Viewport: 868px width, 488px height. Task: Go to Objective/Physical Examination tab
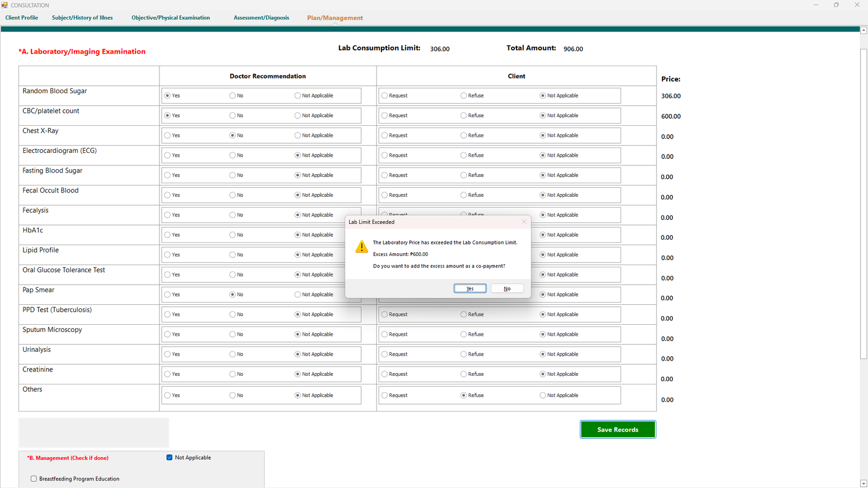pos(170,18)
